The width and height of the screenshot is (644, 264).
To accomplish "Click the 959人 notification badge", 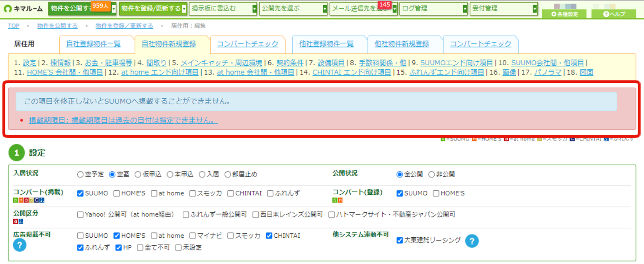I will click(100, 6).
